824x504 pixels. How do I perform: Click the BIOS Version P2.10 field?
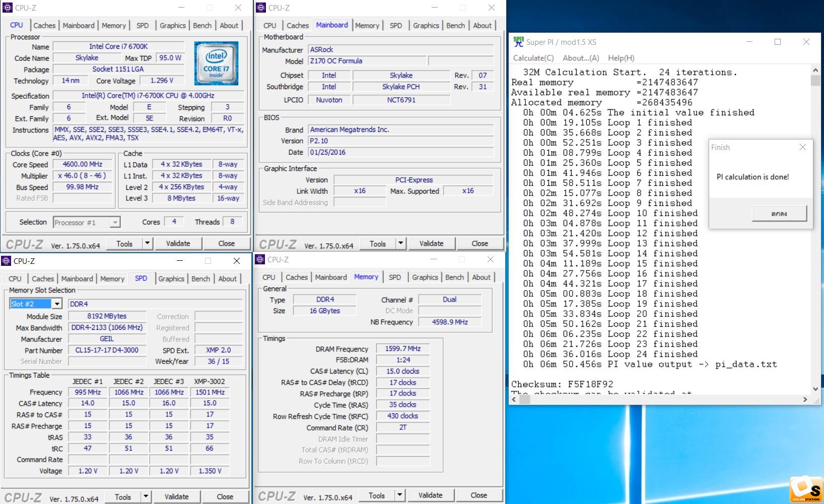[401, 141]
